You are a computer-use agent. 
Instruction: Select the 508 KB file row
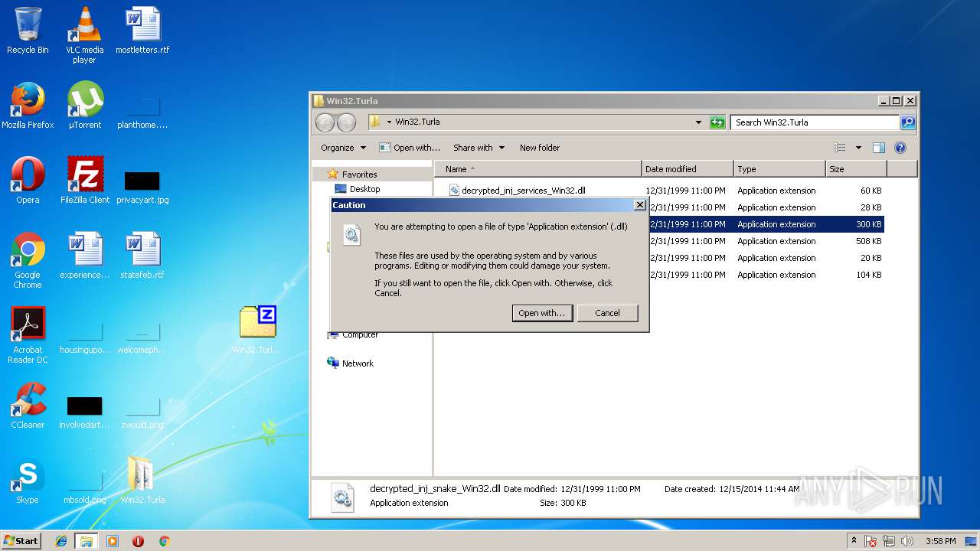[x=766, y=241]
